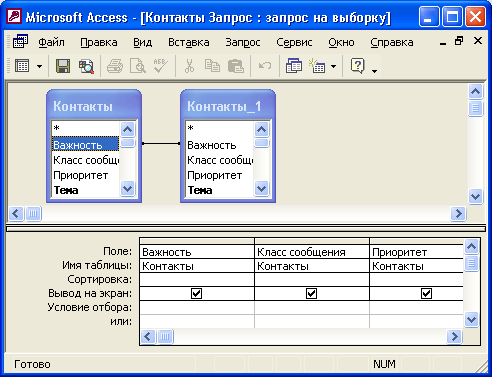Click the file search toolbar icon

click(86, 66)
